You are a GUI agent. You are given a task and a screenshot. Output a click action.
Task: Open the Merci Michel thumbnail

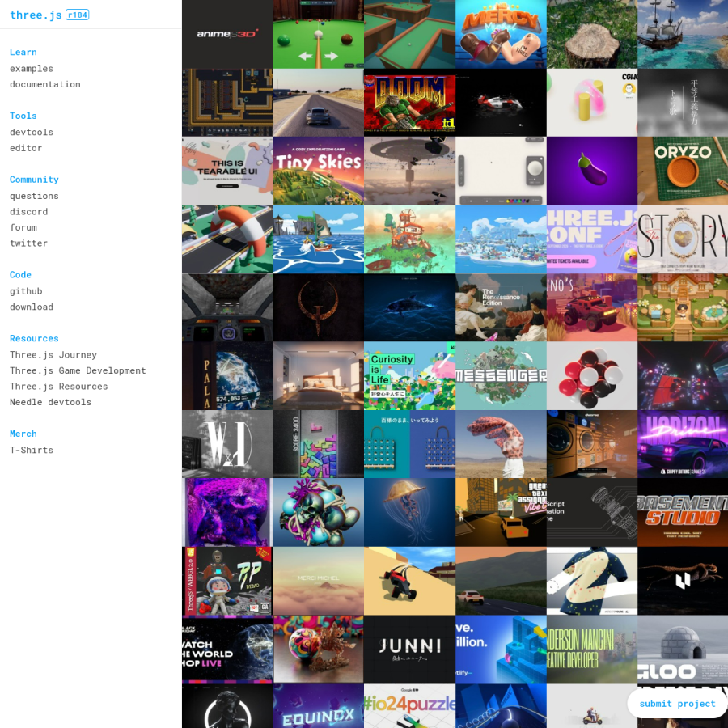(319, 580)
